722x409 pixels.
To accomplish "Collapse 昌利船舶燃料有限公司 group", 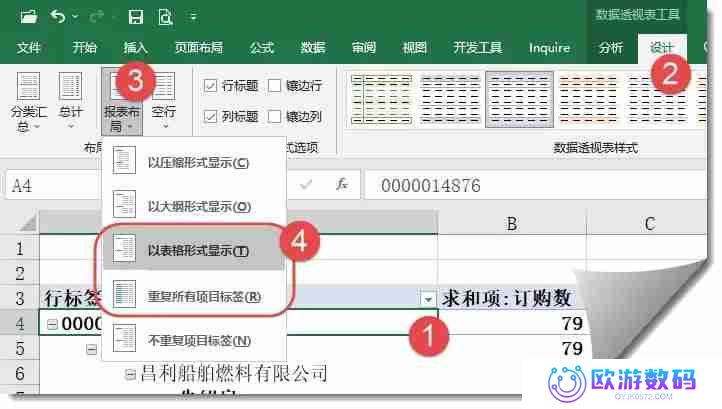I will click(x=130, y=374).
